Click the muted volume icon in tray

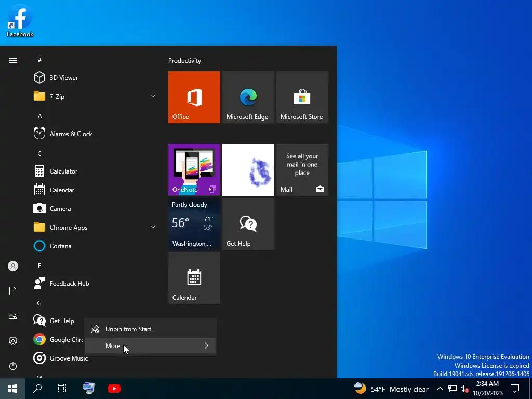coord(465,389)
